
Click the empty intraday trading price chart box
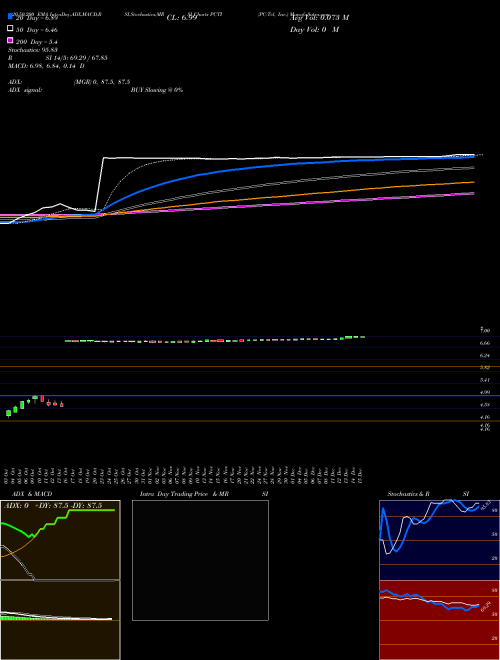click(x=200, y=560)
